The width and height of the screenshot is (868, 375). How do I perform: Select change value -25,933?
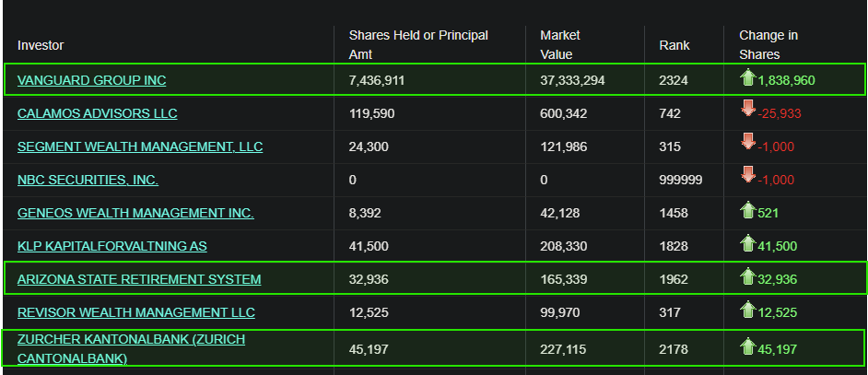[x=780, y=114]
